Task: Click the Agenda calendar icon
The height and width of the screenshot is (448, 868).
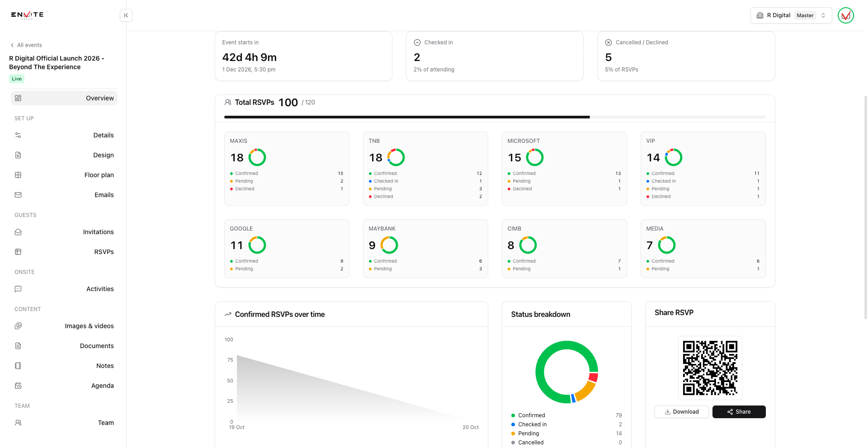Action: coord(18,386)
